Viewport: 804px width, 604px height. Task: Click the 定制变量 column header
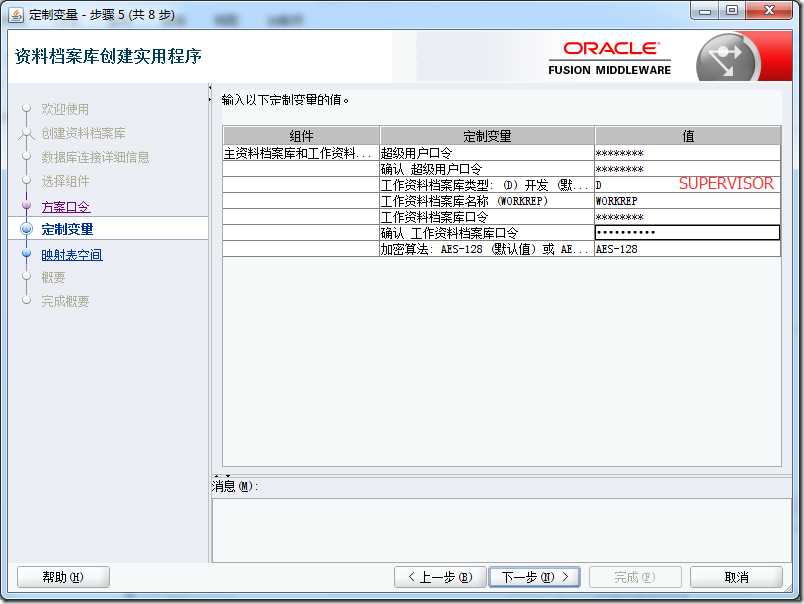coord(487,136)
